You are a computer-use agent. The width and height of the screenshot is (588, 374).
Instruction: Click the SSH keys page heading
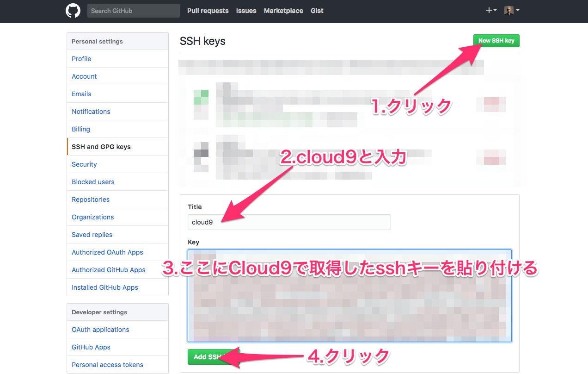pos(202,41)
